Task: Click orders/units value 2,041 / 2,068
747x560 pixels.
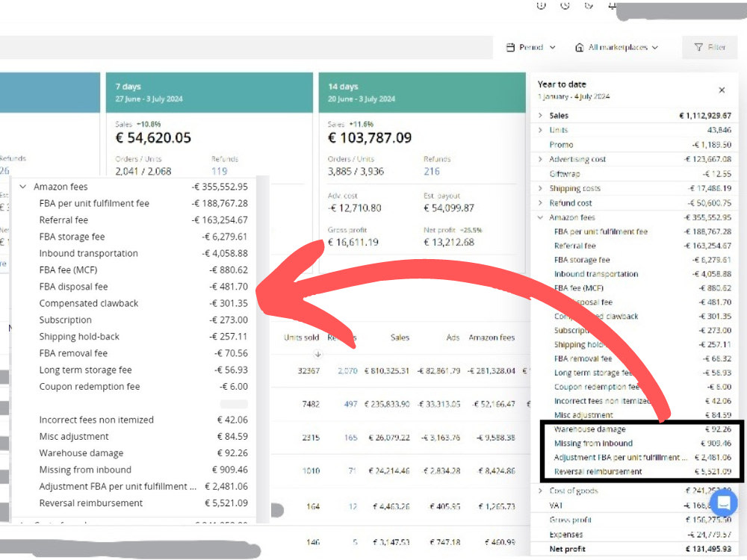Action: point(143,172)
